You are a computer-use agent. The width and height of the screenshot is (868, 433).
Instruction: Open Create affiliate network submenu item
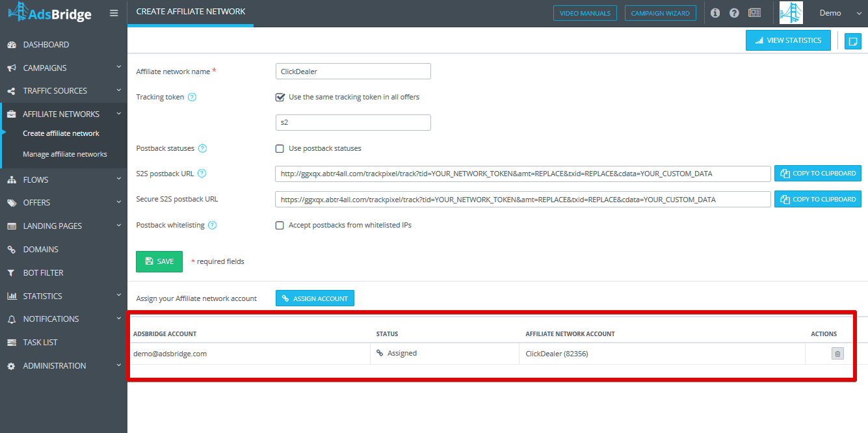[x=61, y=133]
